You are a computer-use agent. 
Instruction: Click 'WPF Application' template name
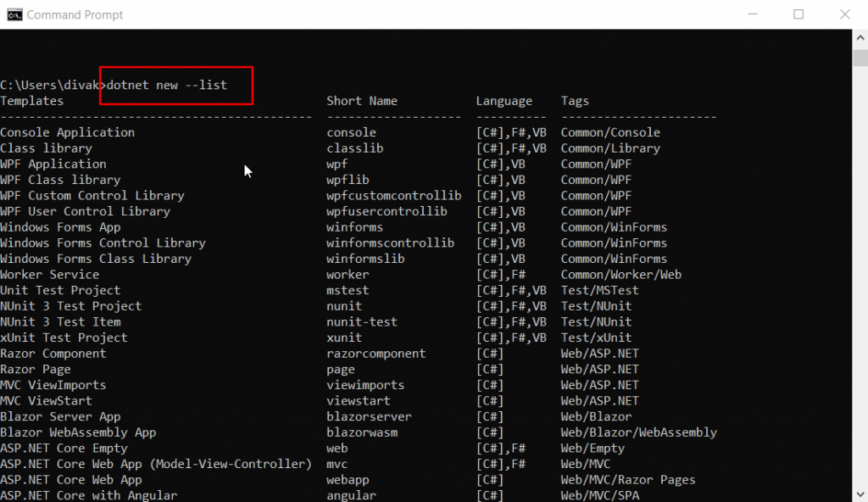tap(53, 164)
